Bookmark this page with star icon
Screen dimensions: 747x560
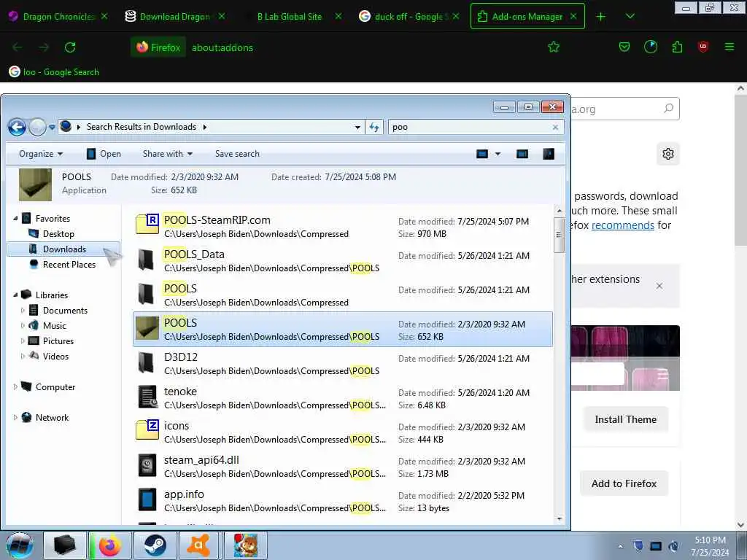(x=554, y=47)
